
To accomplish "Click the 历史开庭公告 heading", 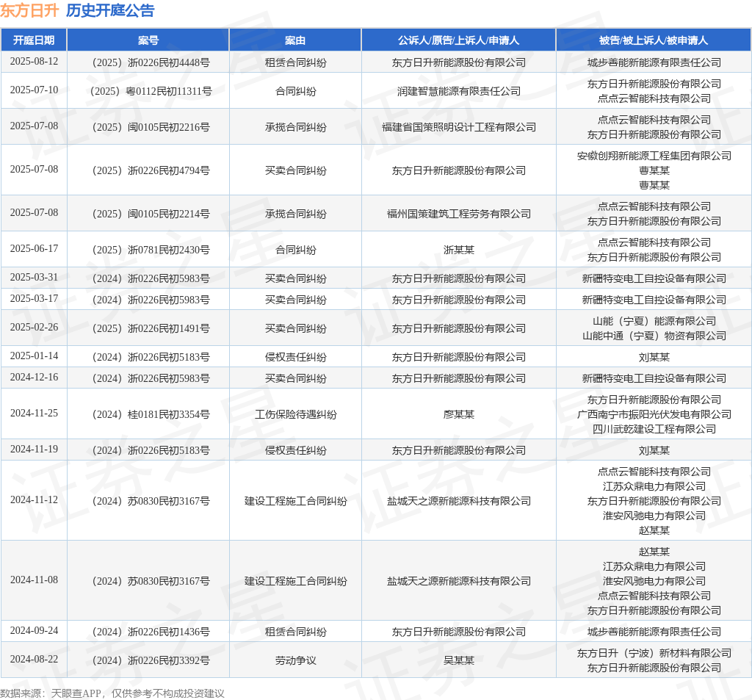I will (x=110, y=10).
